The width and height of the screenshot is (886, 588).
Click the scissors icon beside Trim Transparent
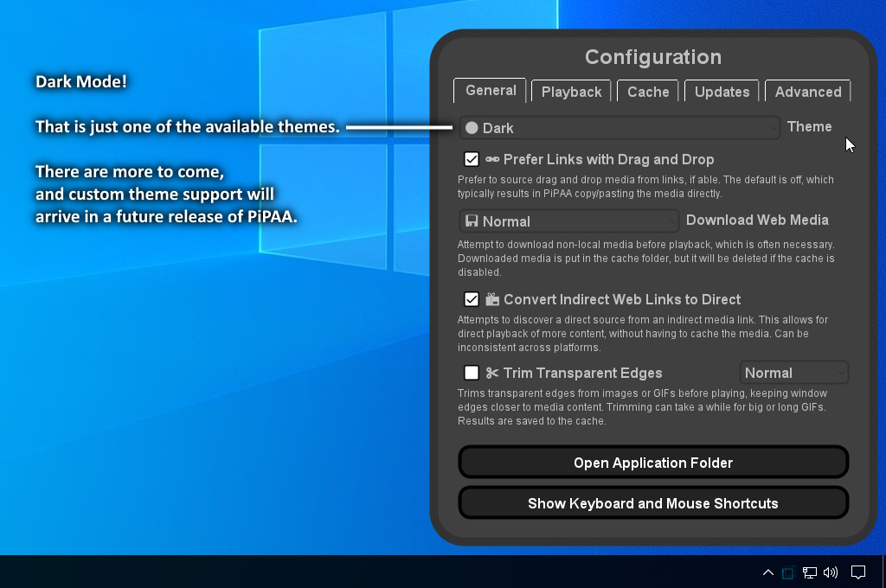[x=492, y=373]
